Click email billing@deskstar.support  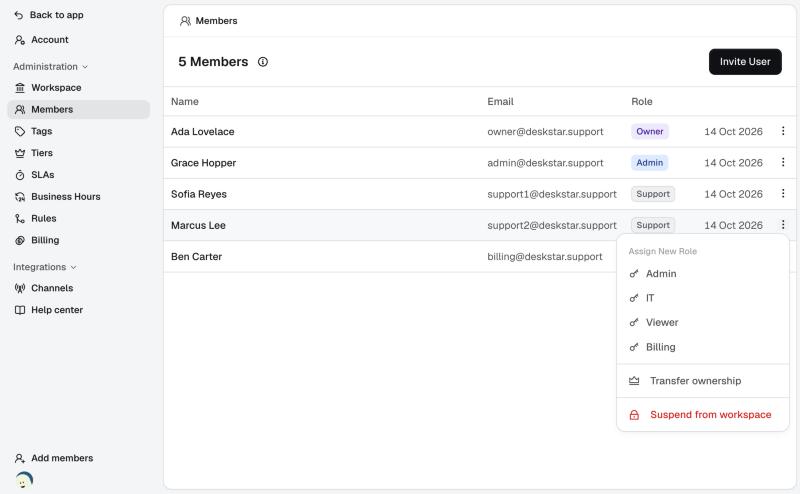point(545,257)
